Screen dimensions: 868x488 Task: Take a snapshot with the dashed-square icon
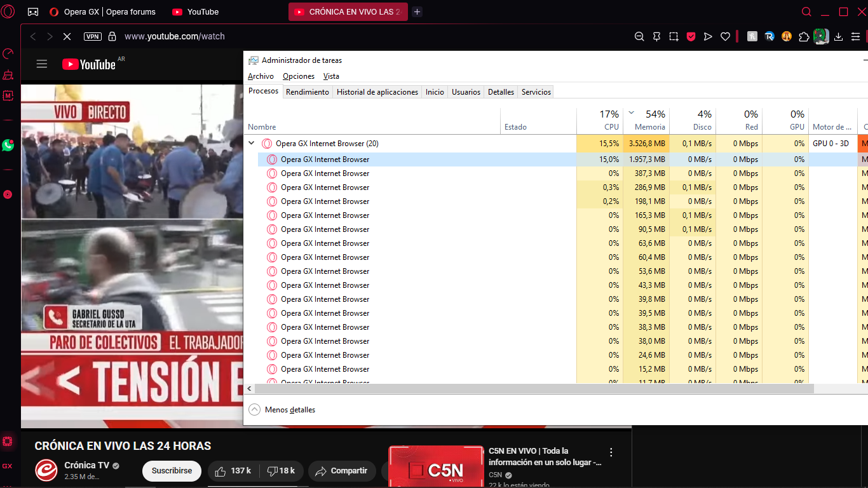[674, 37]
